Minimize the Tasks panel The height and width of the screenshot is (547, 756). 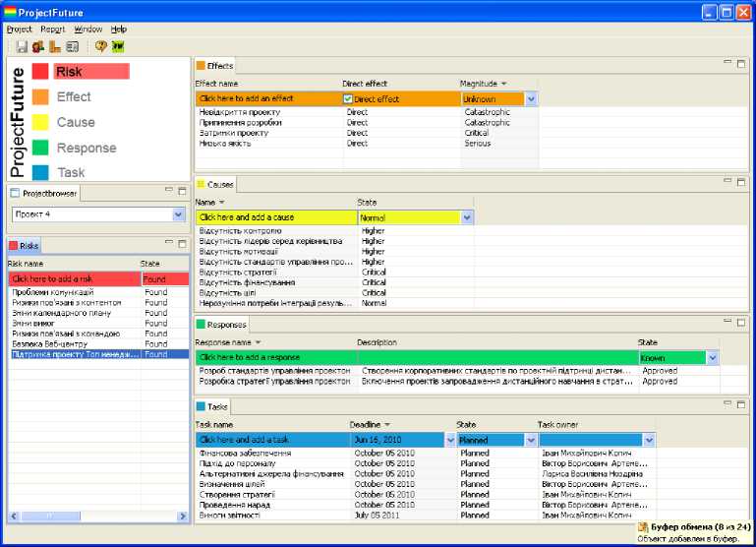[727, 405]
